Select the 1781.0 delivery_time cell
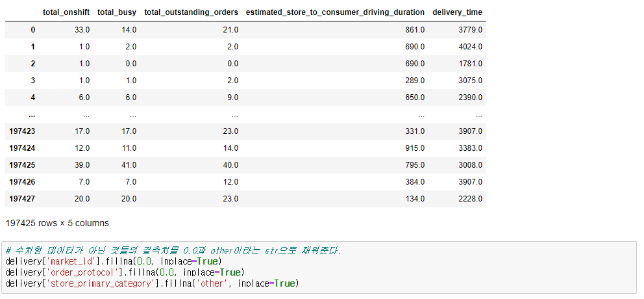This screenshot has width=644, height=299. 470,63
